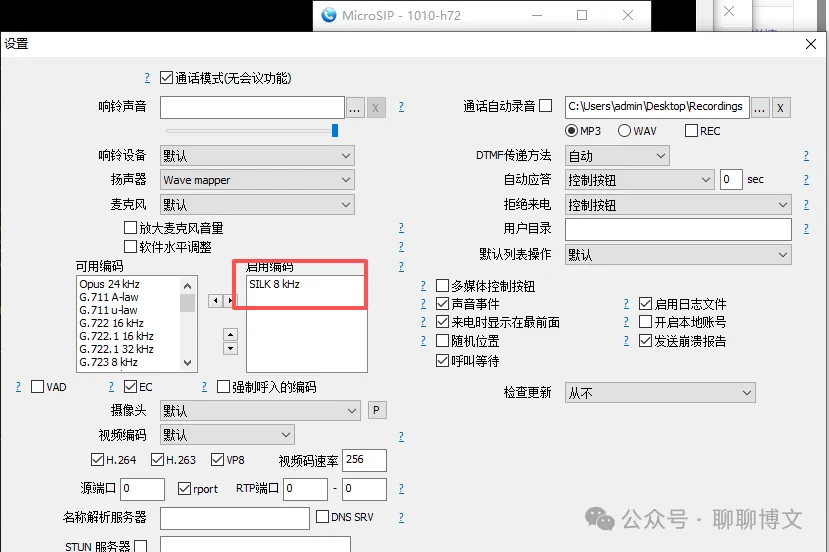Open DTMF传递方法 dropdown
829x552 pixels.
pyautogui.click(x=617, y=155)
